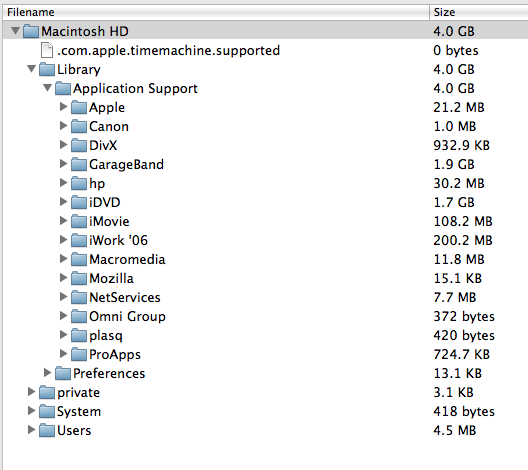Expand the ProApps folder arrow
Viewport: 528px width, 470px height.
pyautogui.click(x=63, y=354)
